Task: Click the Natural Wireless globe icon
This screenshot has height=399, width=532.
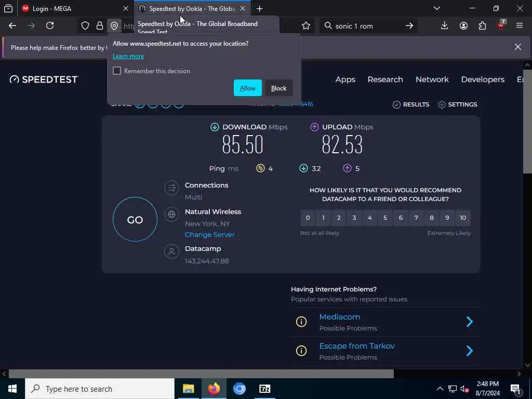Action: click(171, 214)
